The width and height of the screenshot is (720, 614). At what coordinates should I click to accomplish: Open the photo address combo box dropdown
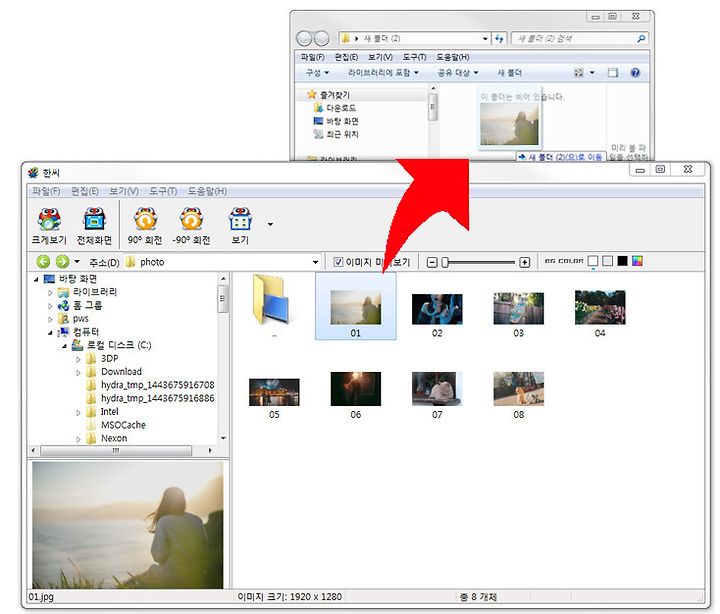tap(315, 262)
